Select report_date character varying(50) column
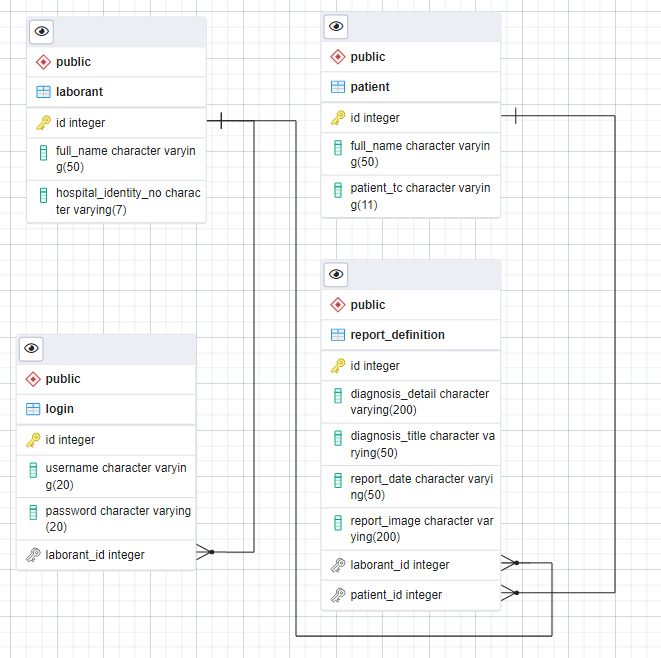 411,487
